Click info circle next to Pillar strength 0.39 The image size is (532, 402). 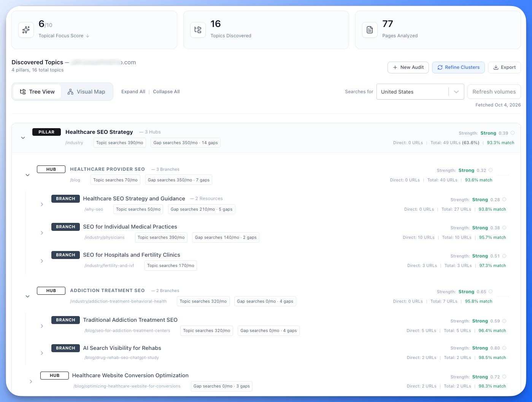pyautogui.click(x=513, y=133)
